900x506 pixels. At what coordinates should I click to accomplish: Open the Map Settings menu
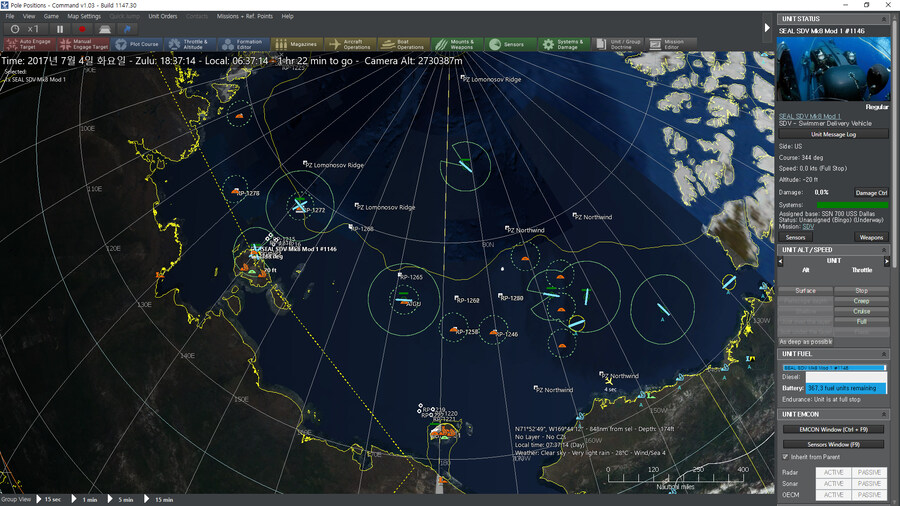tap(84, 16)
